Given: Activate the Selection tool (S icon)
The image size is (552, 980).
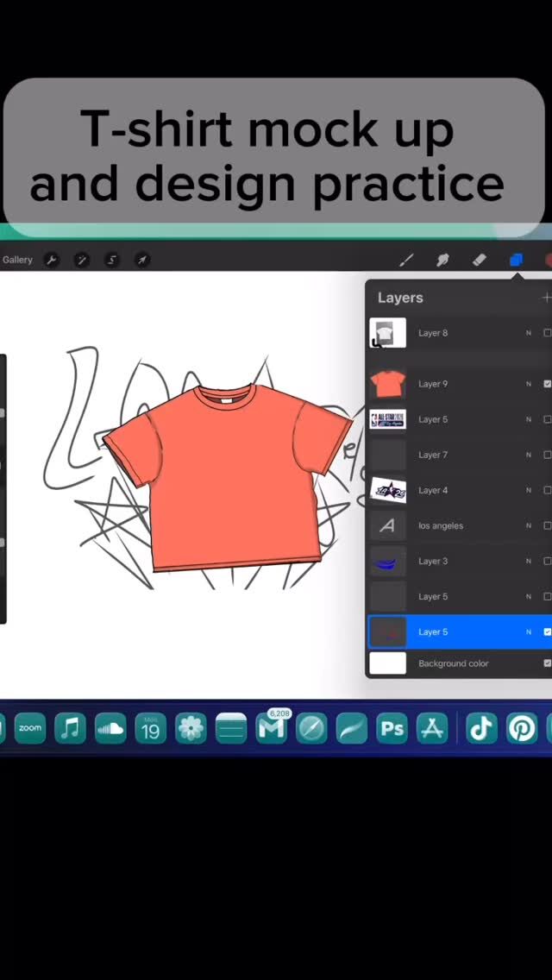Looking at the screenshot, I should point(112,260).
